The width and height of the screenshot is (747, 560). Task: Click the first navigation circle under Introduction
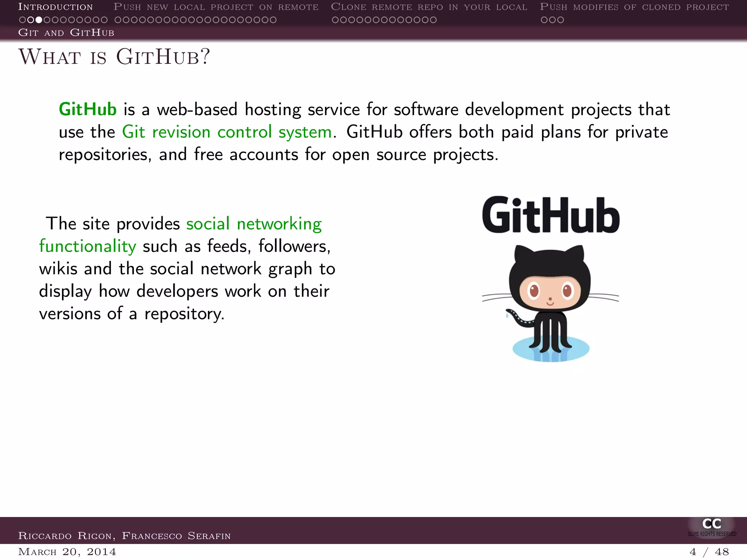23,20
